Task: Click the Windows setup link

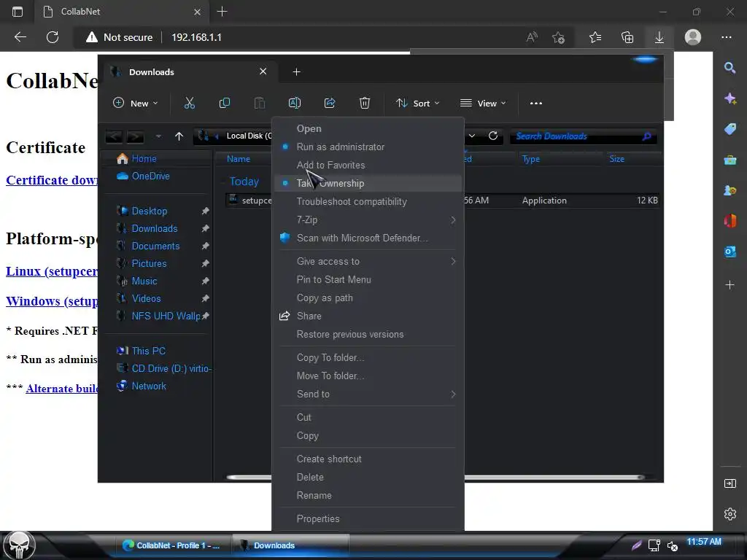Action: tap(52, 301)
